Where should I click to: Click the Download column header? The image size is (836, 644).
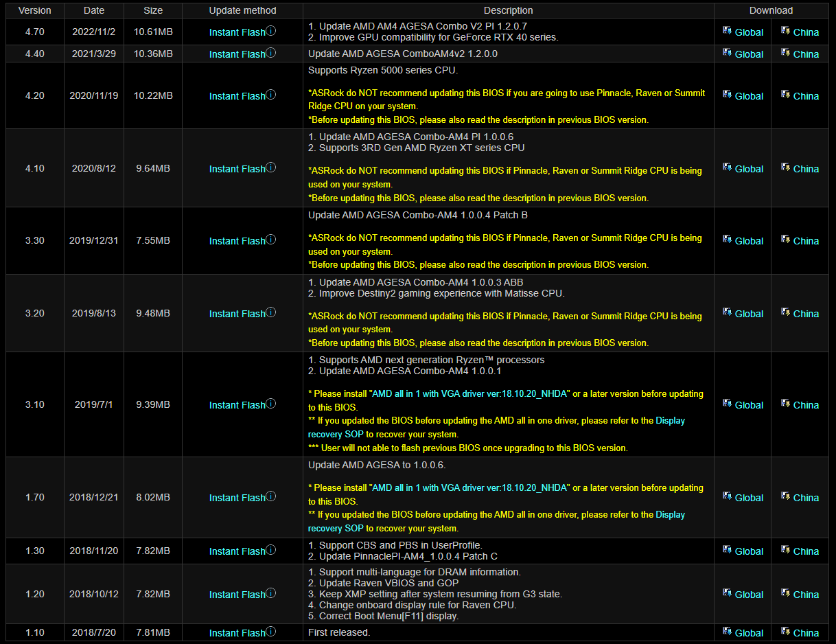(x=771, y=10)
